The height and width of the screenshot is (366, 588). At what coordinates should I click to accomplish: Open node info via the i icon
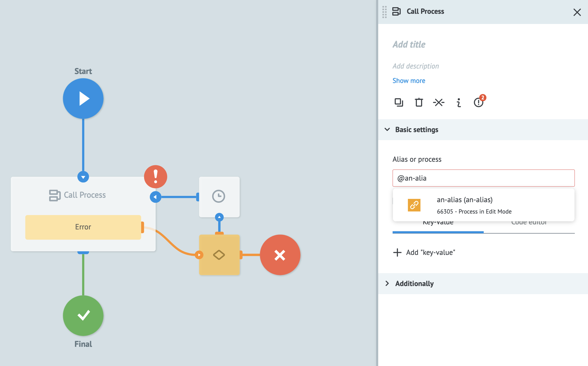(x=458, y=102)
